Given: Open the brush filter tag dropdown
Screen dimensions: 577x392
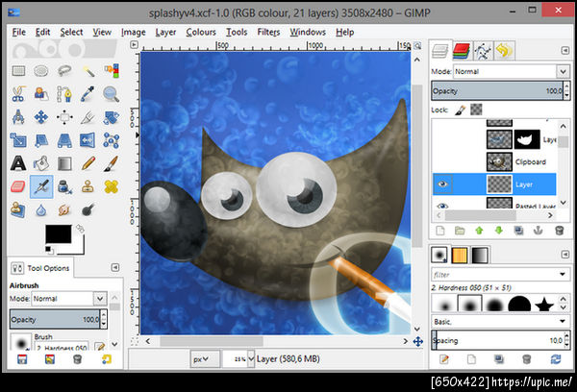Looking at the screenshot, I should 563,275.
